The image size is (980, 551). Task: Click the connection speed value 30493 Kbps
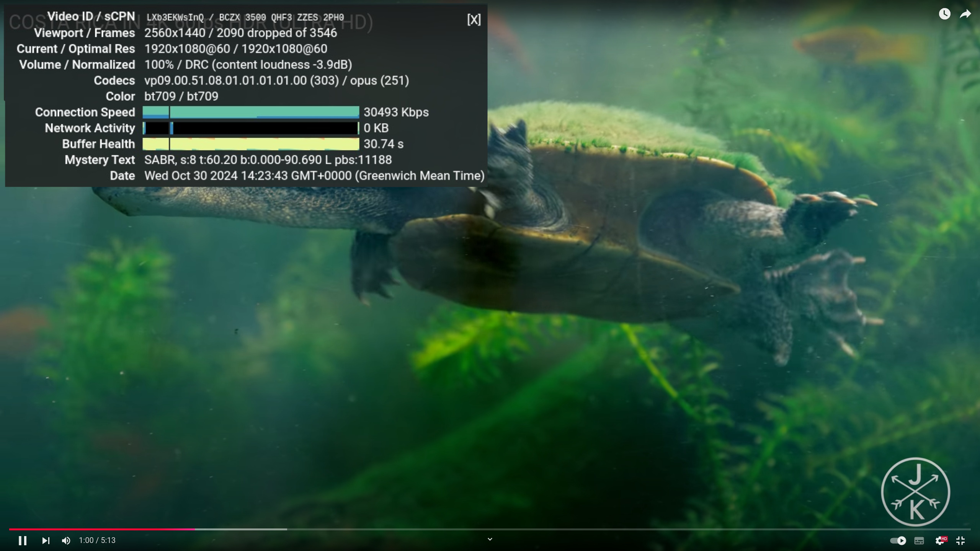[x=396, y=112]
